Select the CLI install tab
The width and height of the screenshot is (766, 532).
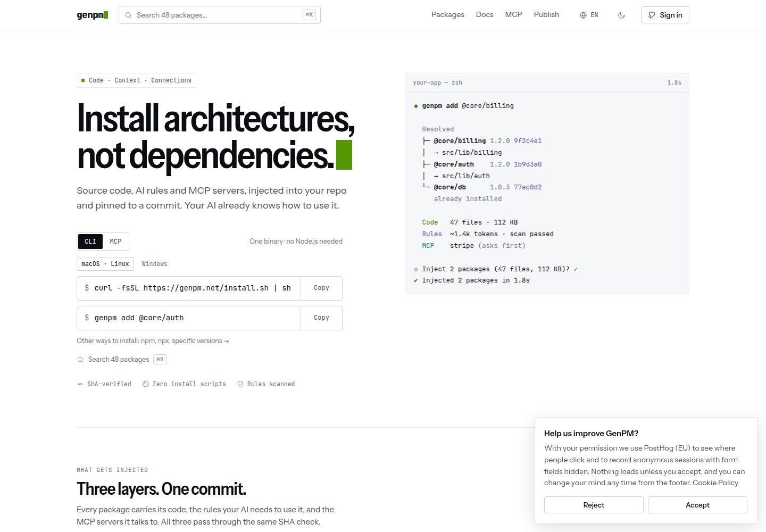[x=90, y=242]
